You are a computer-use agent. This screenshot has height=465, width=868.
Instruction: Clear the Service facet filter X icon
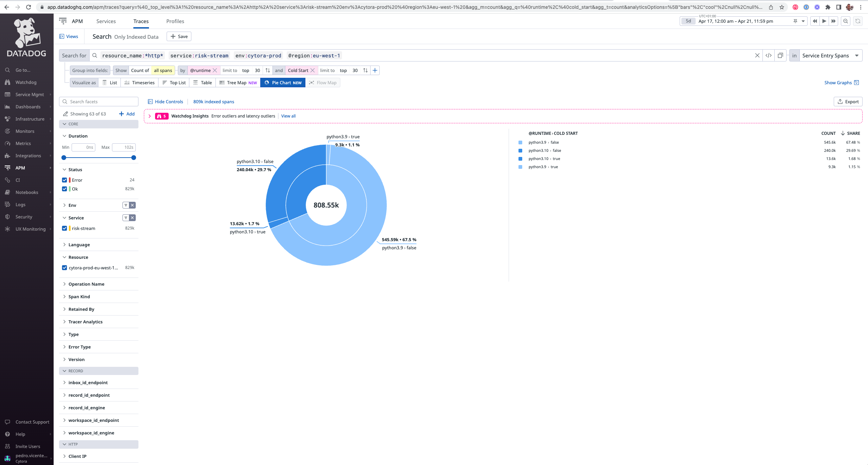click(133, 218)
